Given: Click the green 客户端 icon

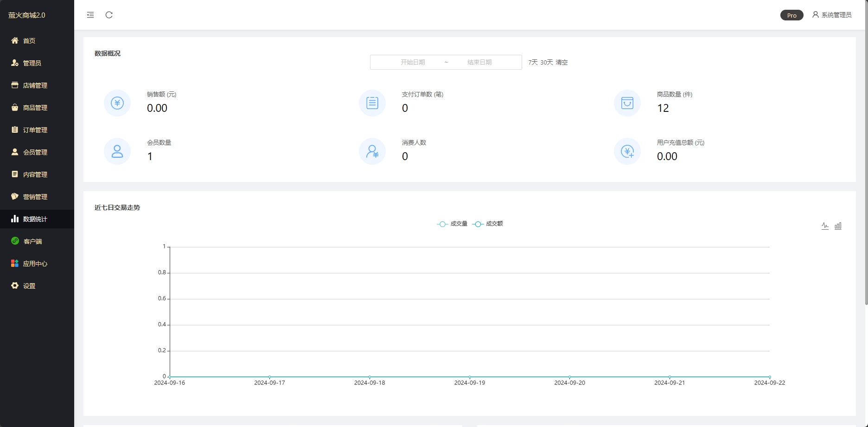Looking at the screenshot, I should click(x=15, y=241).
